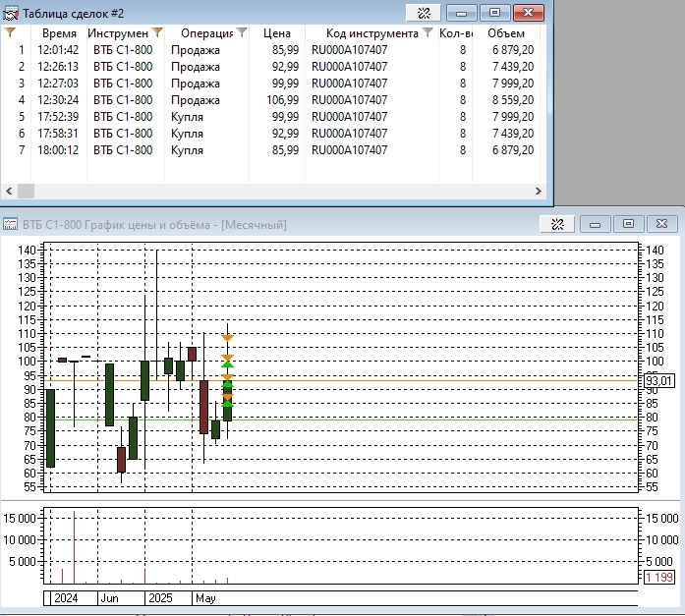
Task: Click the Таблица сделок #2 window icon
Action: (11, 13)
